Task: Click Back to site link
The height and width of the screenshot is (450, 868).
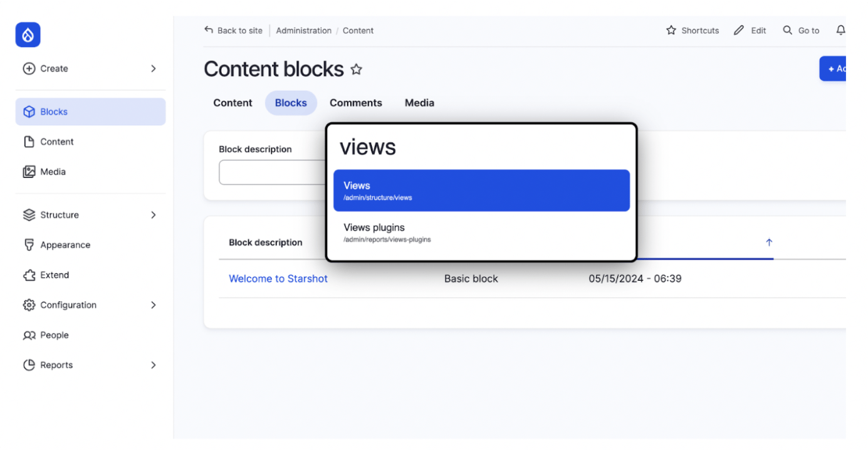Action: (x=233, y=31)
